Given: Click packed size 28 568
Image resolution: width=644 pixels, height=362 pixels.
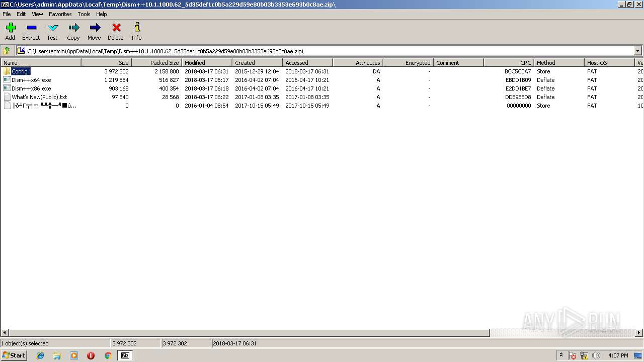Looking at the screenshot, I should (170, 97).
